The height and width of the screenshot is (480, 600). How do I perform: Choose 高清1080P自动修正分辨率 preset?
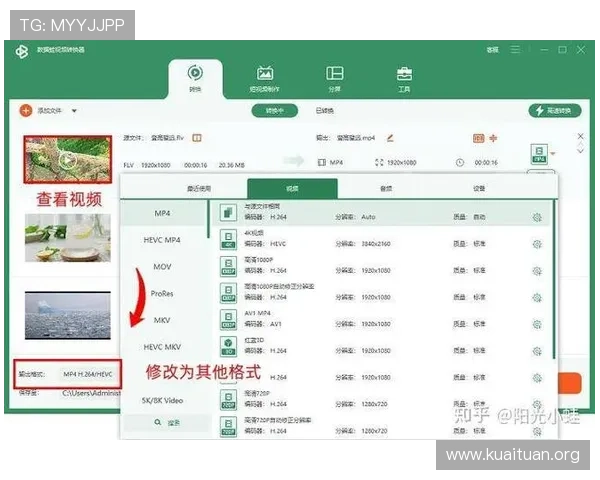click(x=381, y=293)
